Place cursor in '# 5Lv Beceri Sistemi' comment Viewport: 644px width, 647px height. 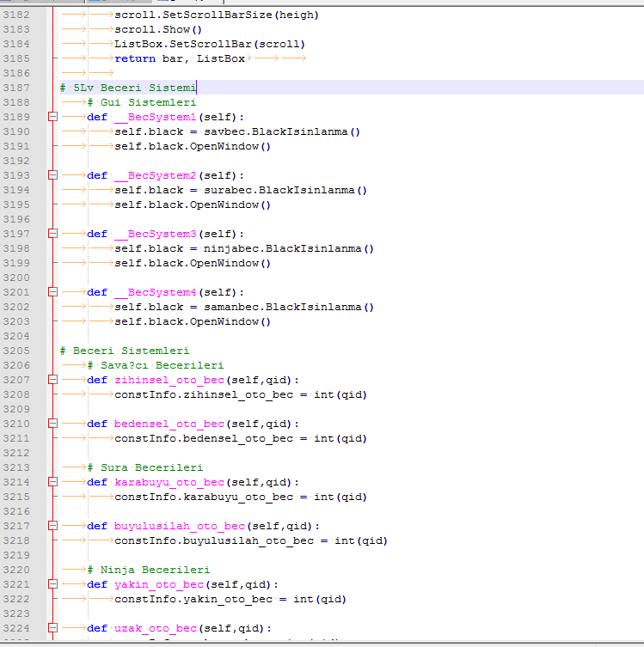[x=128, y=88]
